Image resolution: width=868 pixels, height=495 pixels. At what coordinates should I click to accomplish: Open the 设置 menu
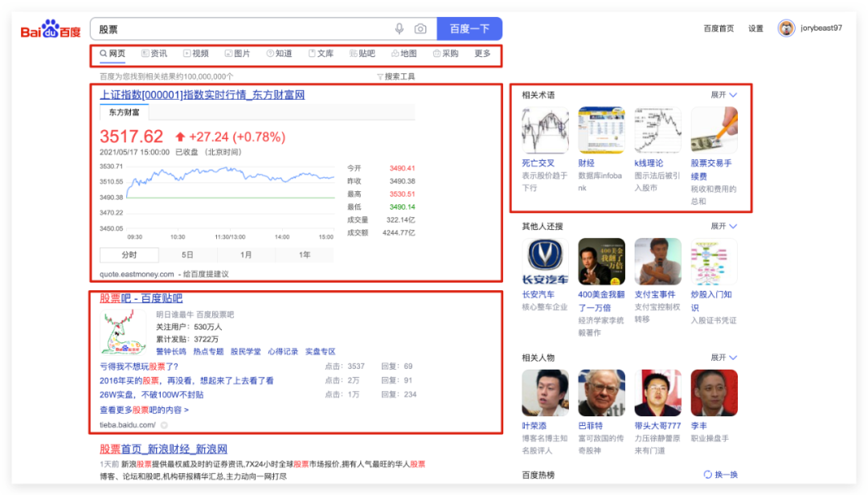click(x=755, y=28)
